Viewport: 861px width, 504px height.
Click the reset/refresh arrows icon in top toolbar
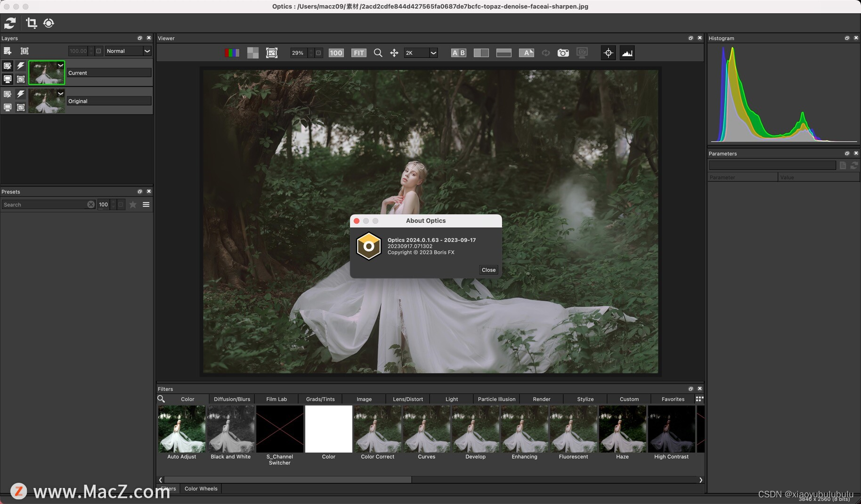tap(10, 23)
